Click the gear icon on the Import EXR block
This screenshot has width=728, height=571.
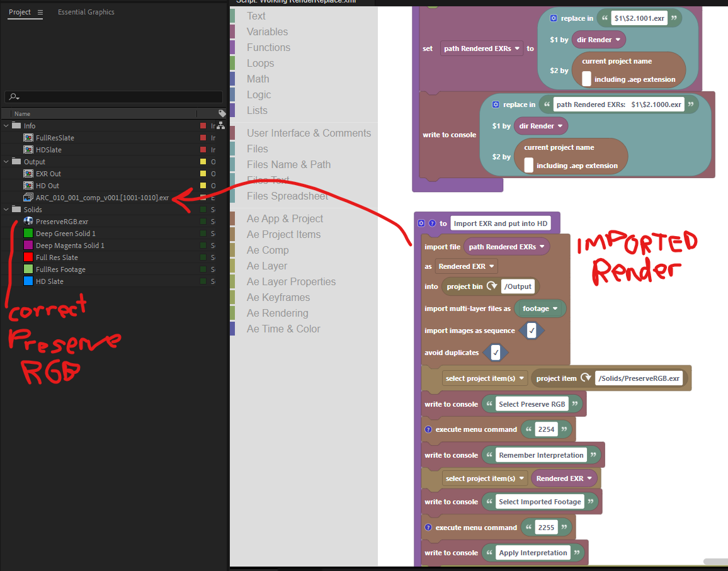coord(421,223)
